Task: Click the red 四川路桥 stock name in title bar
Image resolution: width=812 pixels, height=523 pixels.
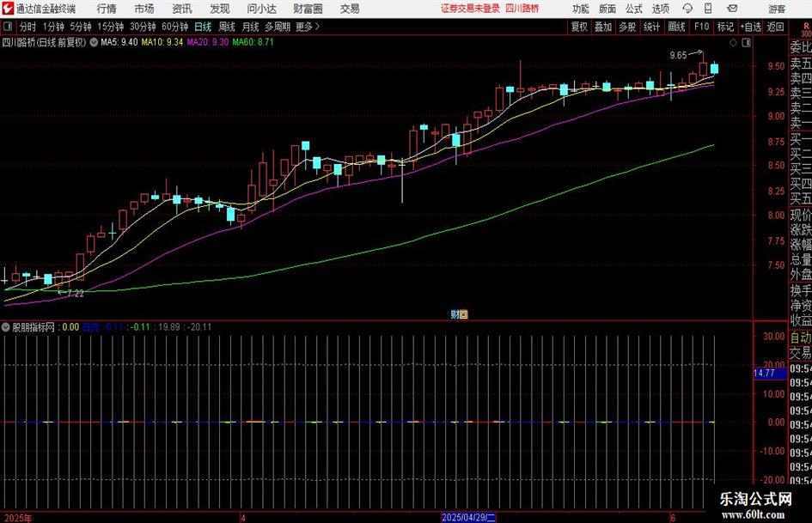Action: tap(522, 9)
